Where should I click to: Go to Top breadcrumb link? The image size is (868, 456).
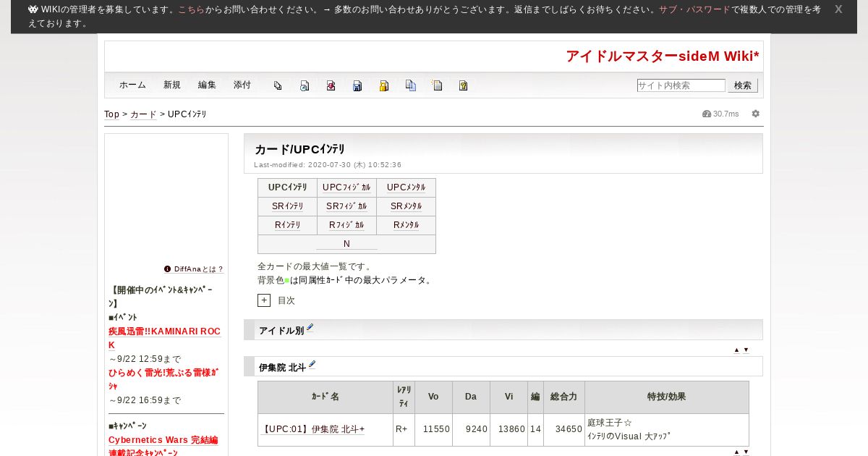112,114
